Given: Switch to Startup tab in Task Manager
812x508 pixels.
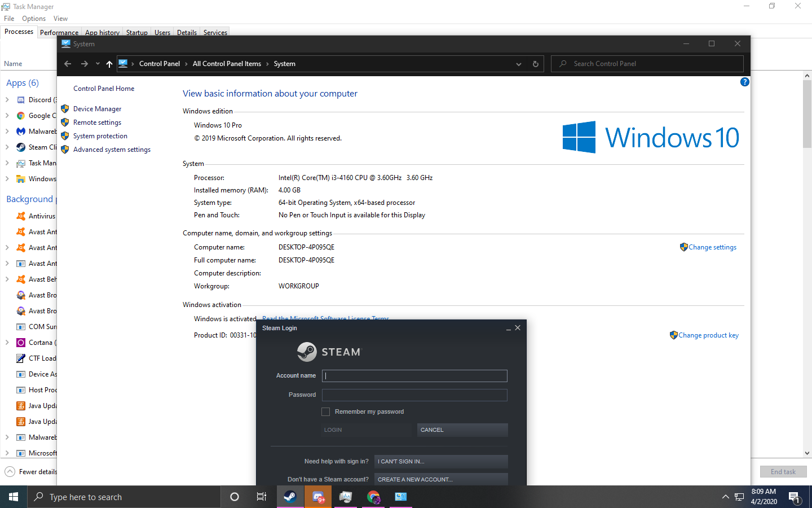Looking at the screenshot, I should (136, 32).
